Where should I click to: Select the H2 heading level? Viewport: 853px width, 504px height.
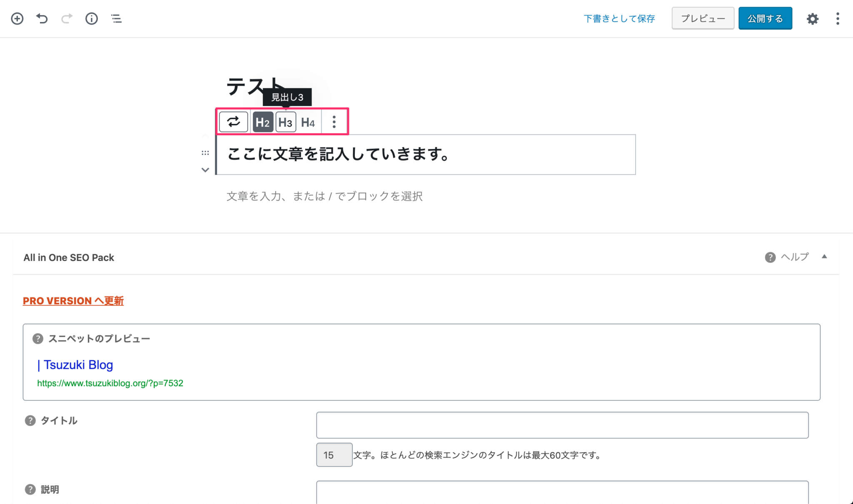263,122
